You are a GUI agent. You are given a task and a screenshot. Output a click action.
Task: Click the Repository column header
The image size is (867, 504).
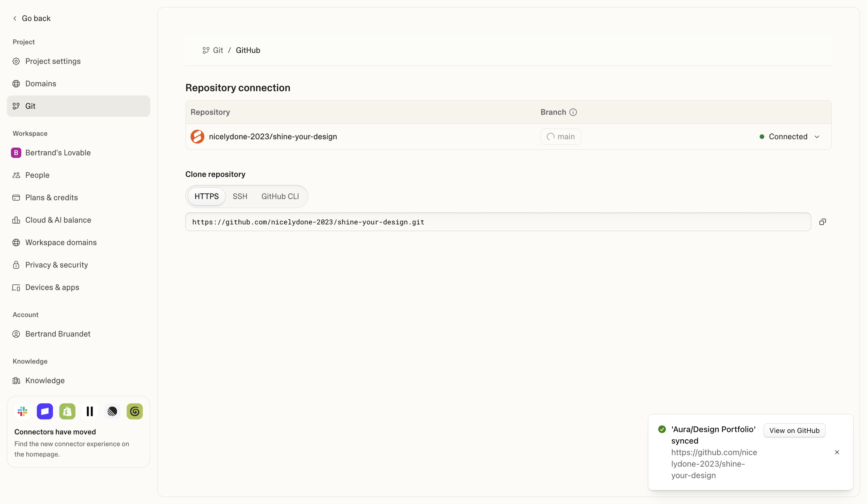click(x=210, y=112)
